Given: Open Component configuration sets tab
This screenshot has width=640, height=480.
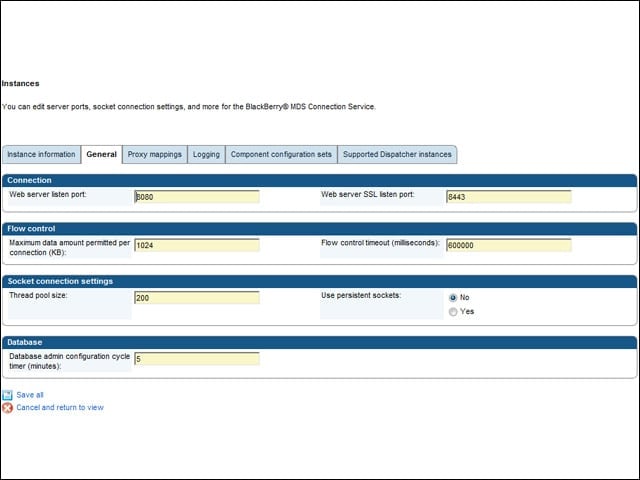Looking at the screenshot, I should tap(281, 154).
